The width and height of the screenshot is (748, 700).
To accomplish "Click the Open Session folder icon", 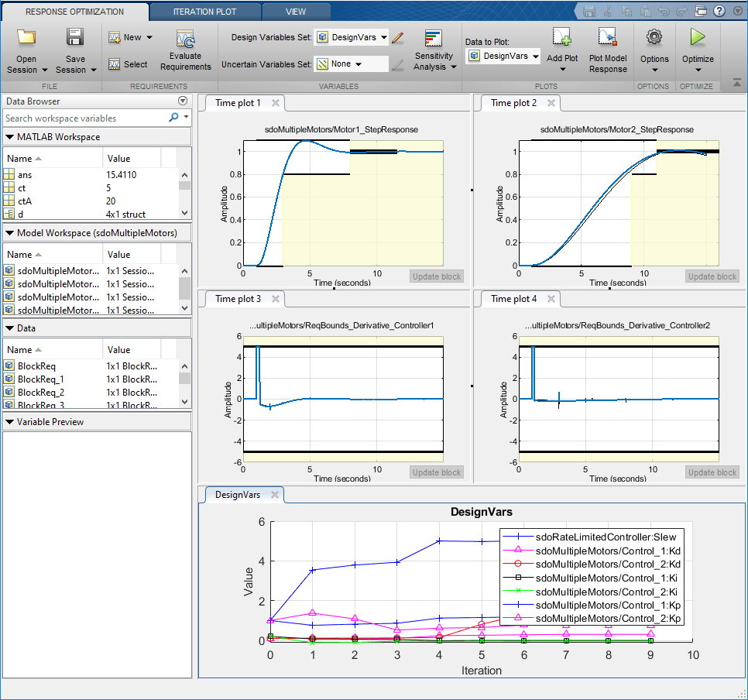I will [x=26, y=38].
